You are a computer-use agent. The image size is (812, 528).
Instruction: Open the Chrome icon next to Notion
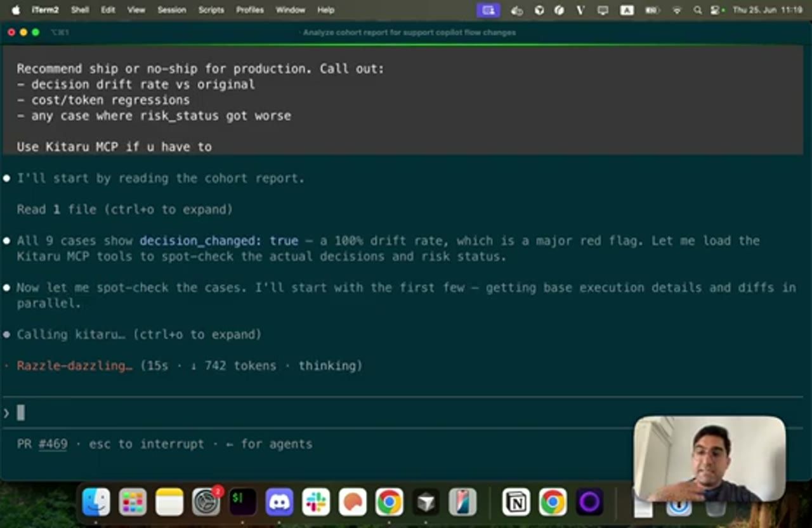(x=553, y=502)
